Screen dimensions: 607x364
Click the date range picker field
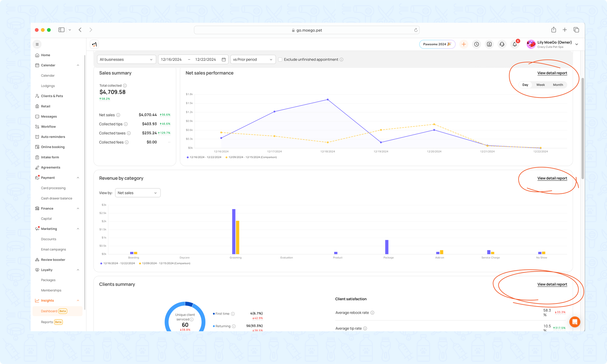coord(193,59)
